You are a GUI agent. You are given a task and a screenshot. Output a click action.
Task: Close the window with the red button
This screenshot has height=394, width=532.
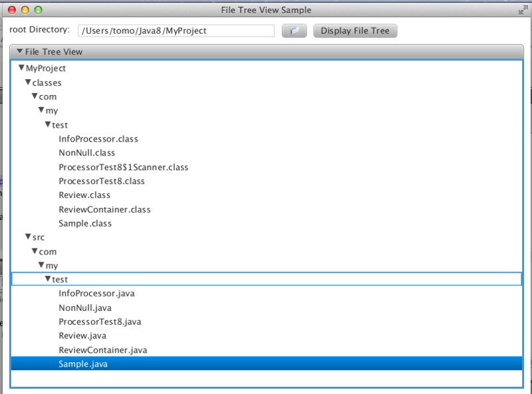(x=12, y=10)
